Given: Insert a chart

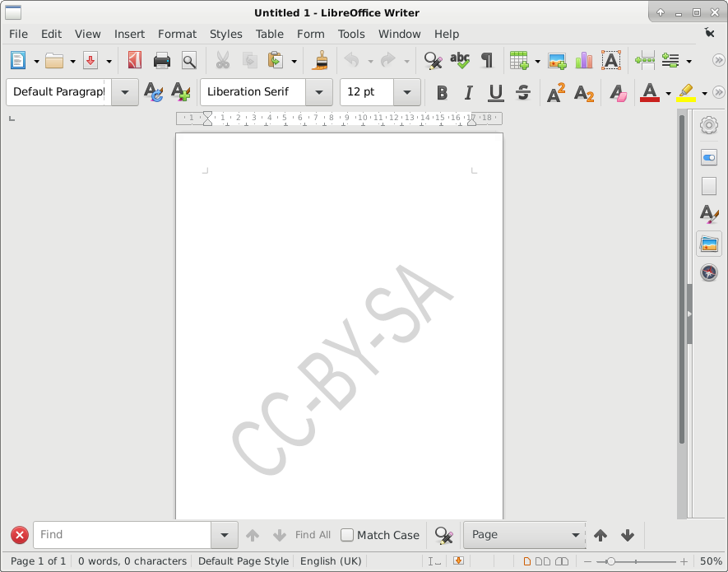Looking at the screenshot, I should [x=583, y=60].
